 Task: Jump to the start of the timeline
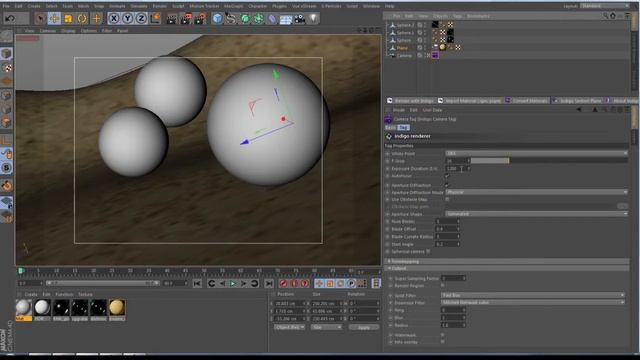[197, 283]
